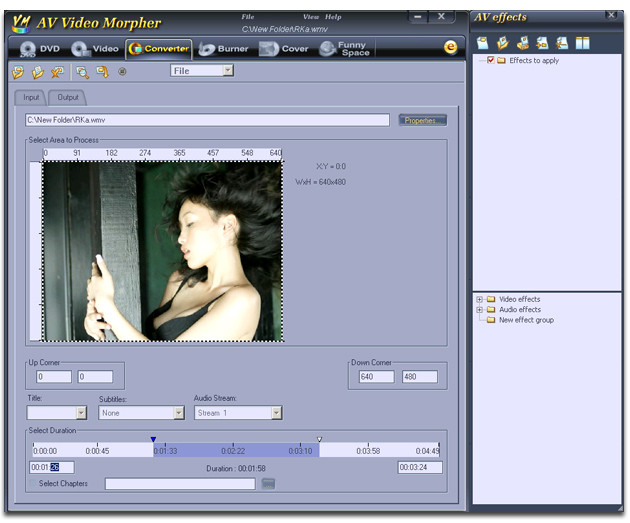The height and width of the screenshot is (523, 630).
Task: Click the white end marker on timeline
Action: tap(319, 439)
